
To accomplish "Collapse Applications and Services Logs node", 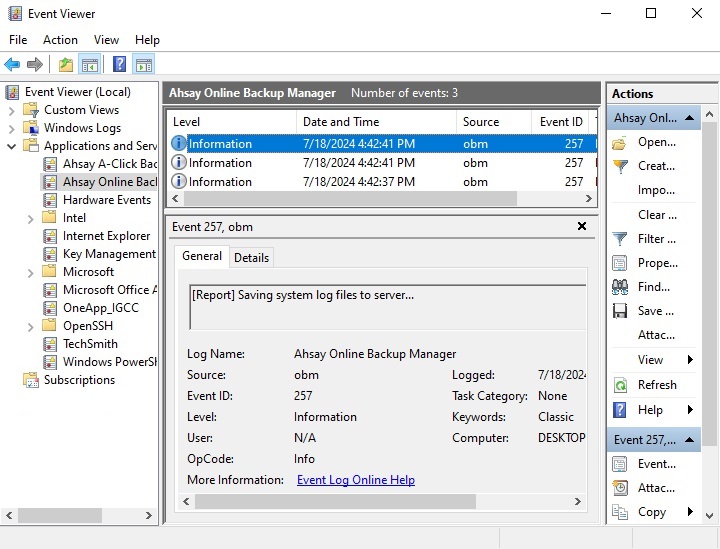I will [x=11, y=146].
